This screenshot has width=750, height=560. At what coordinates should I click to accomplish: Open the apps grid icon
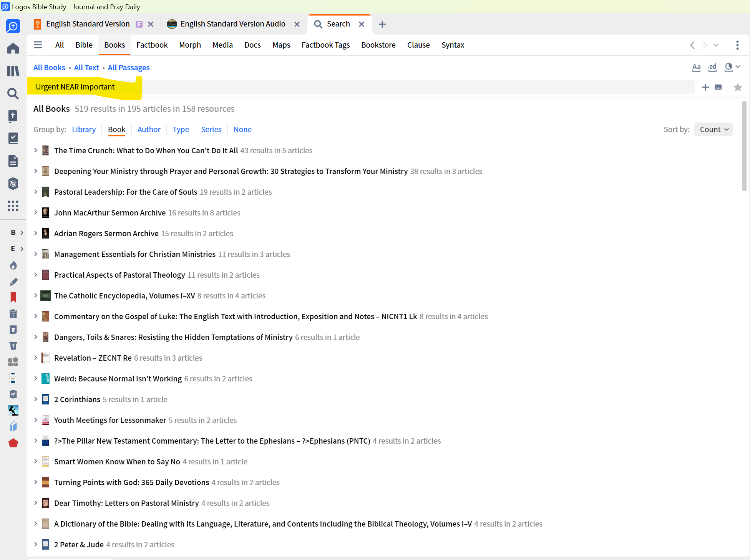coord(13,206)
